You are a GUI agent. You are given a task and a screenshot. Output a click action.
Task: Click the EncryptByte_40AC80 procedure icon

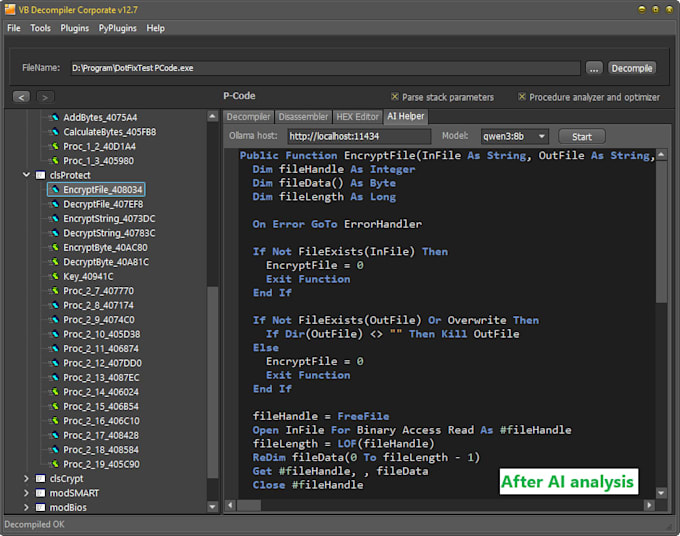click(55, 247)
